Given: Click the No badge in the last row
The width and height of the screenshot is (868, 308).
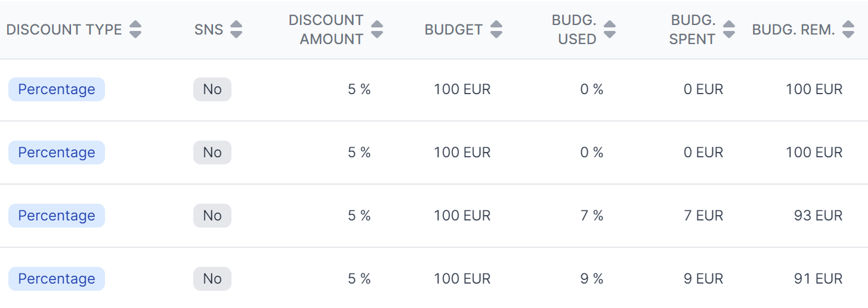Looking at the screenshot, I should 212,279.
